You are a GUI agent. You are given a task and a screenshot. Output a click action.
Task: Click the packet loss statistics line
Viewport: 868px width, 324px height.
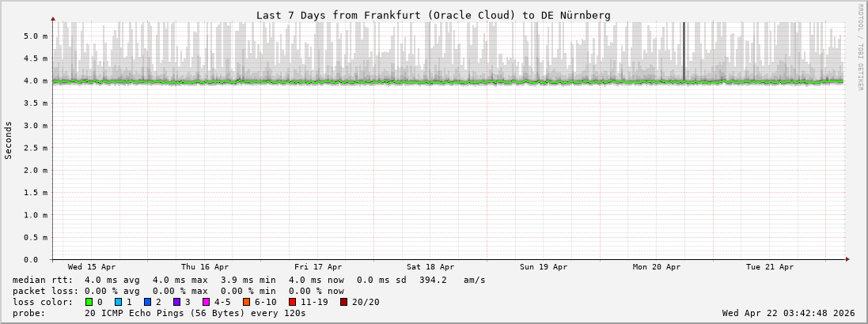[178, 291]
